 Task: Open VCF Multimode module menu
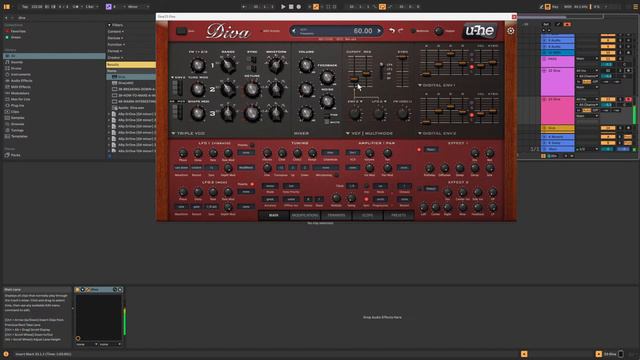tap(369, 133)
